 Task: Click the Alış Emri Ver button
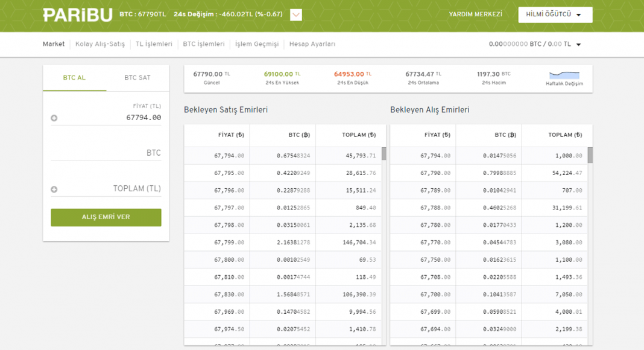[106, 217]
